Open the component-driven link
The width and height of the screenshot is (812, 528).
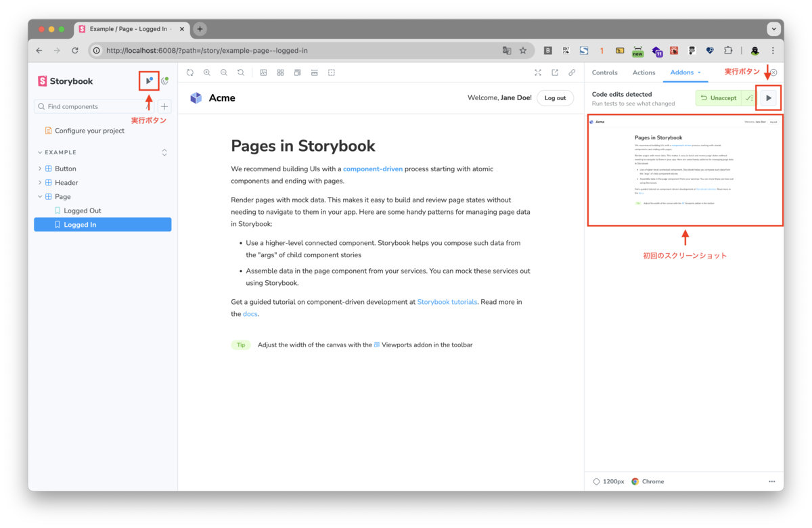click(x=373, y=169)
